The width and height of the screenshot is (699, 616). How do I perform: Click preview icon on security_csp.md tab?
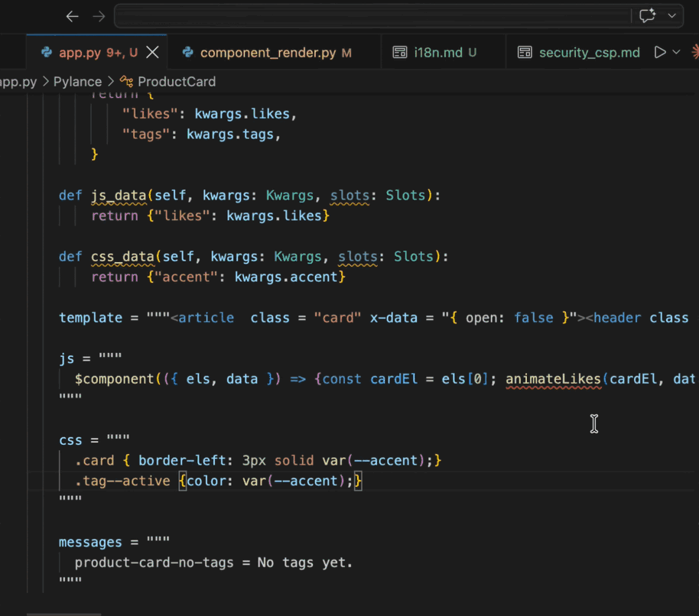(x=525, y=53)
